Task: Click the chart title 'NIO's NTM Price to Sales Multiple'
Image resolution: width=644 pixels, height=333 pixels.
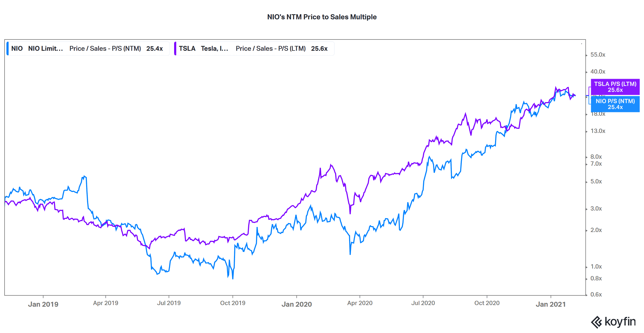Action: (x=322, y=17)
